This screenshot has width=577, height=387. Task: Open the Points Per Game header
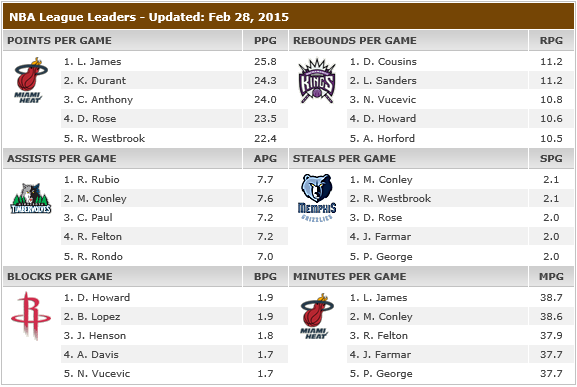pyautogui.click(x=59, y=40)
